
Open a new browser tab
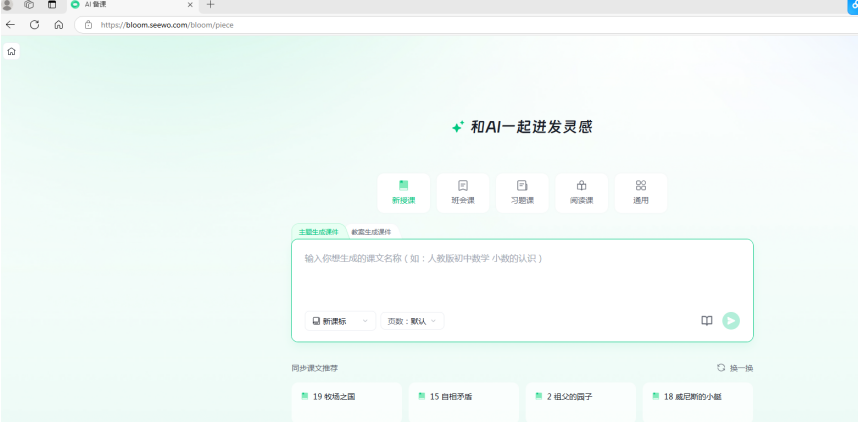coord(210,5)
